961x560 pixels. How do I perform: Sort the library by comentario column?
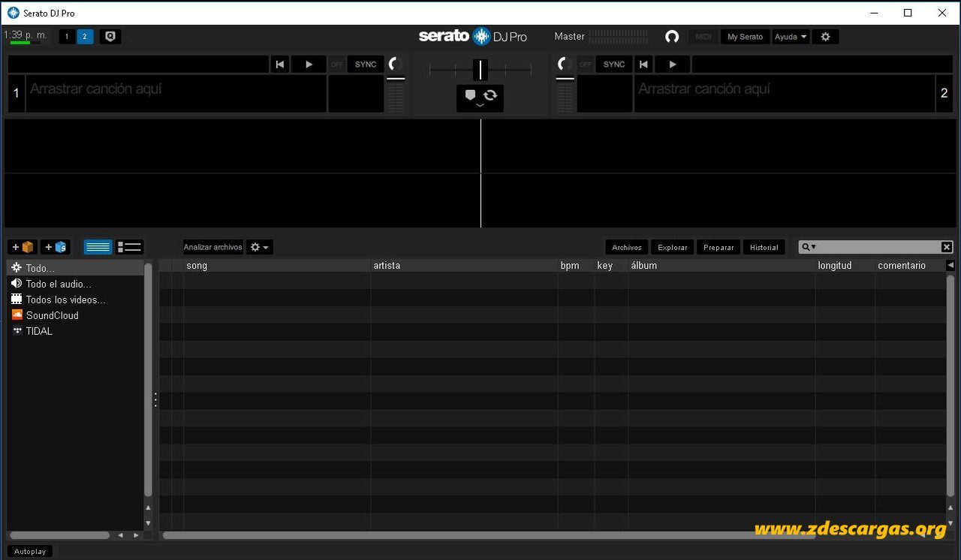coord(910,266)
